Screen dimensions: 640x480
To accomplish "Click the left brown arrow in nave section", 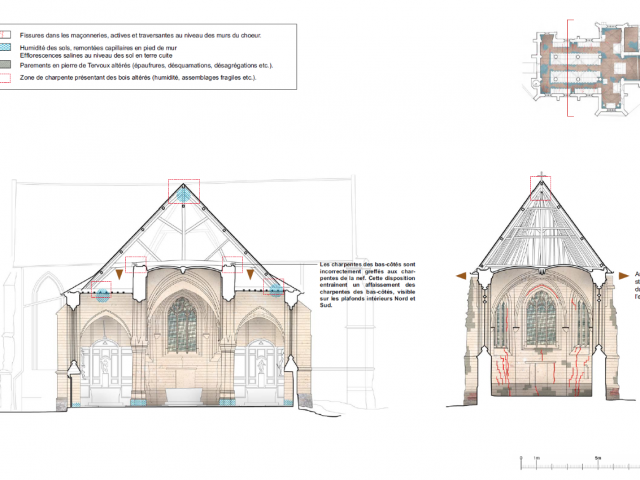I will 121,272.
